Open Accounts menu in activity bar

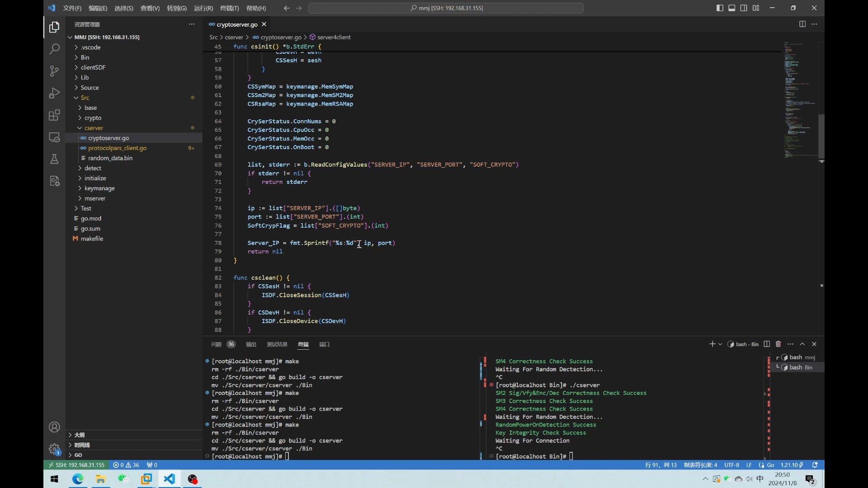pyautogui.click(x=54, y=427)
